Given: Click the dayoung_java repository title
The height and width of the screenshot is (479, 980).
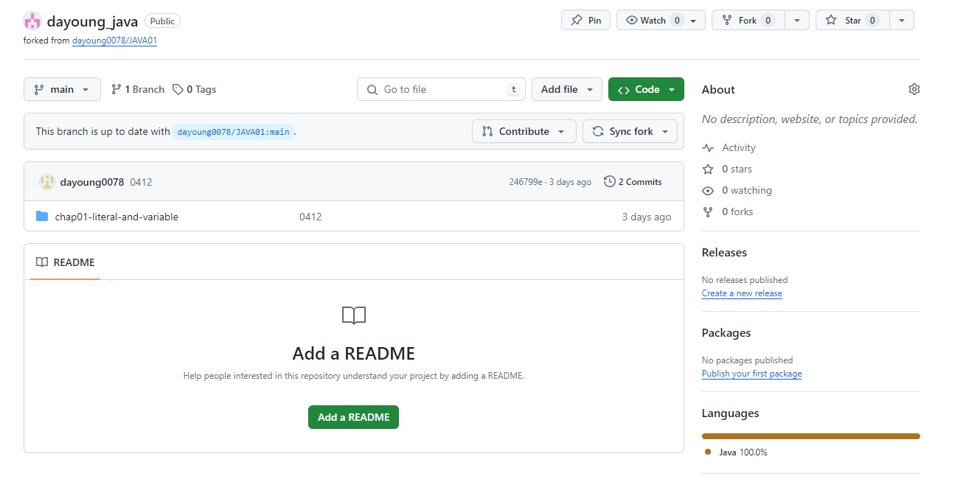Looking at the screenshot, I should (x=92, y=21).
